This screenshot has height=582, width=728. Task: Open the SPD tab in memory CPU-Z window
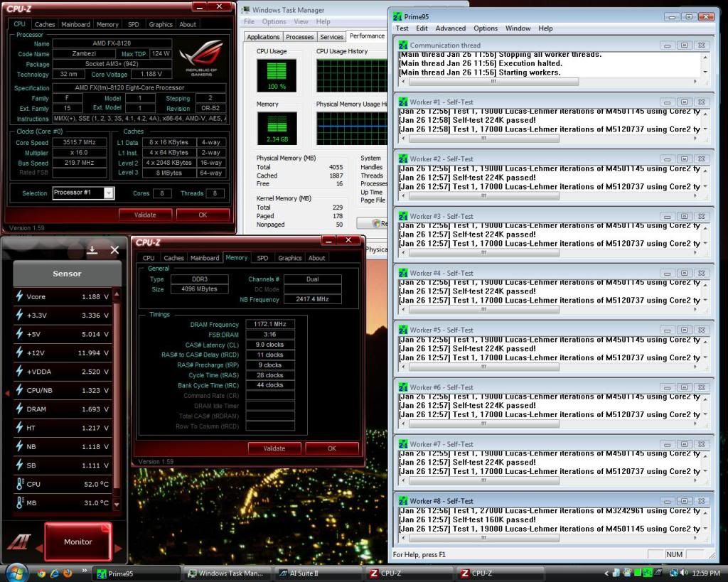[262, 258]
